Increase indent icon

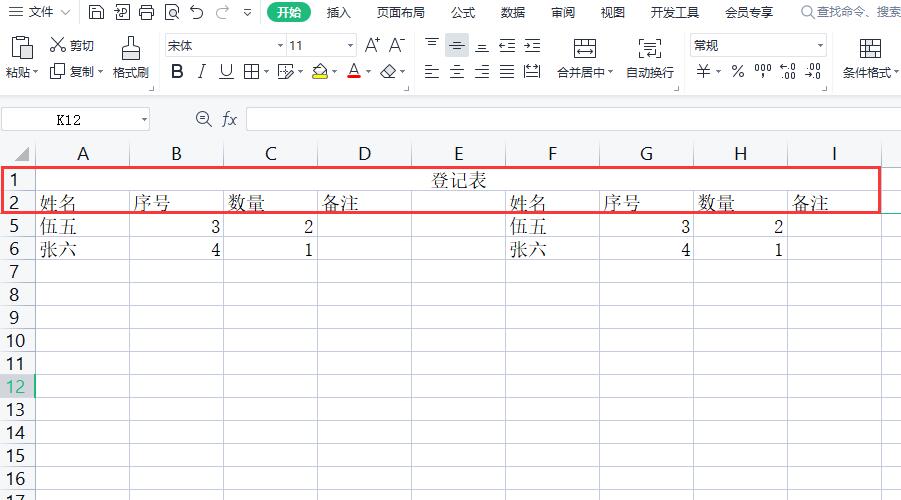pyautogui.click(x=532, y=45)
